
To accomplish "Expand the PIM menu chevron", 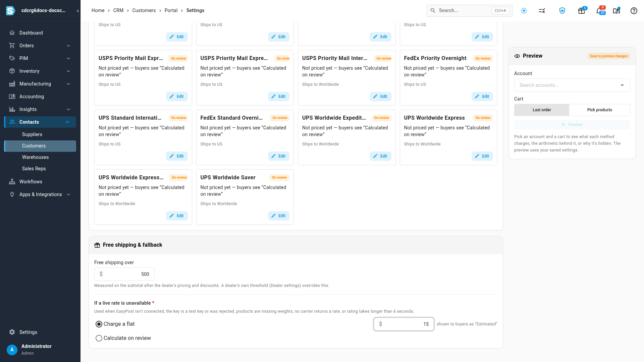I will (x=68, y=58).
